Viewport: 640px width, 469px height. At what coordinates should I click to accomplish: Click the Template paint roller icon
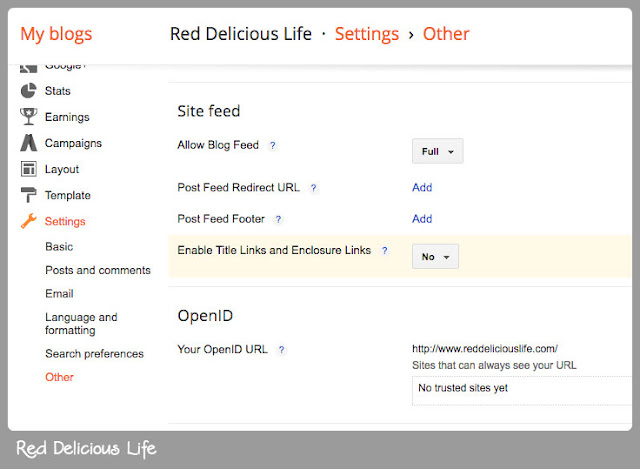pyautogui.click(x=28, y=195)
